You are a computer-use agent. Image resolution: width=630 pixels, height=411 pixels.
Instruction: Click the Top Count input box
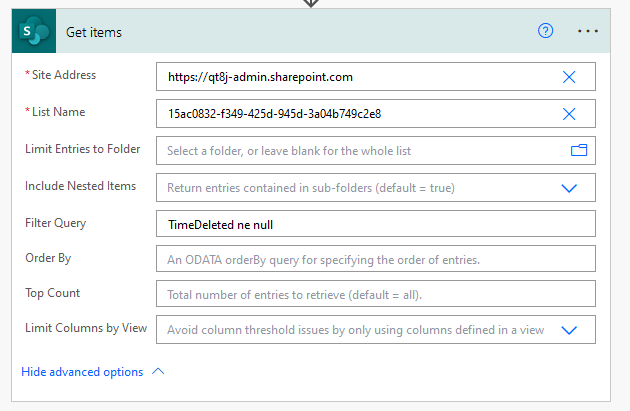tap(375, 294)
